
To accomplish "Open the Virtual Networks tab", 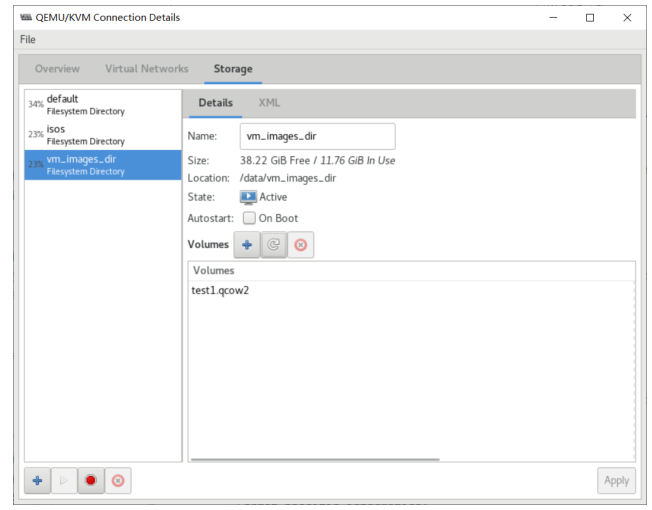I will pos(146,69).
